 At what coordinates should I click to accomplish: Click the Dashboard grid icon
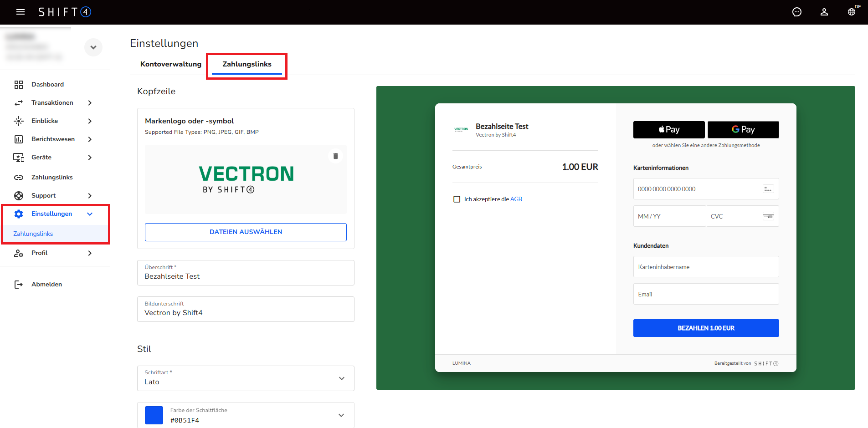[19, 85]
